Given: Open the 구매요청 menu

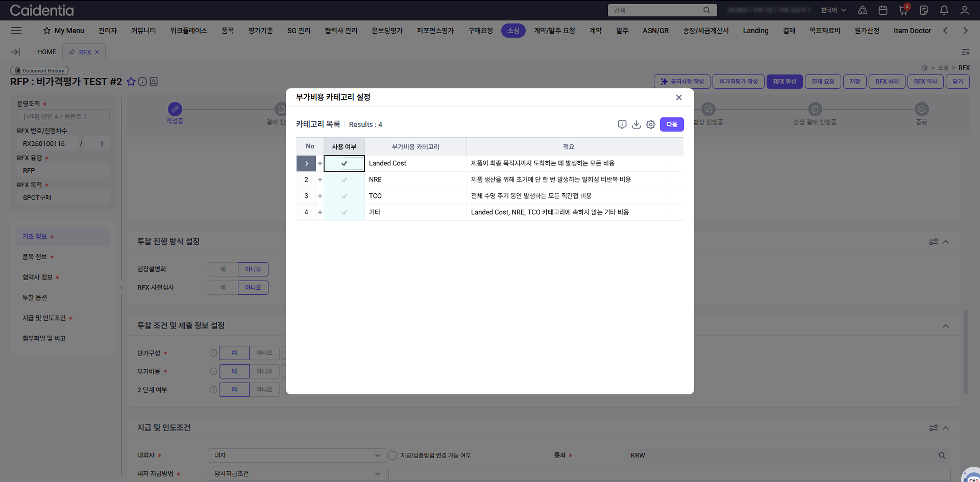Looking at the screenshot, I should [x=480, y=31].
